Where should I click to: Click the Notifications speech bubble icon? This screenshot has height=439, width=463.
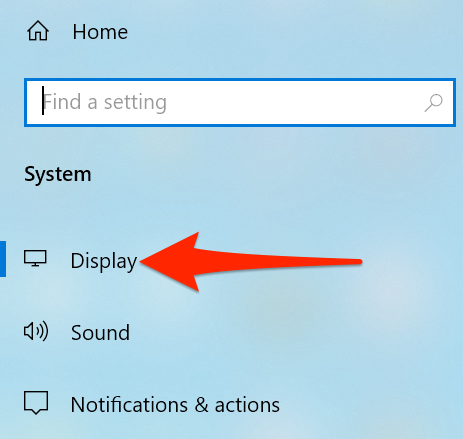36,403
